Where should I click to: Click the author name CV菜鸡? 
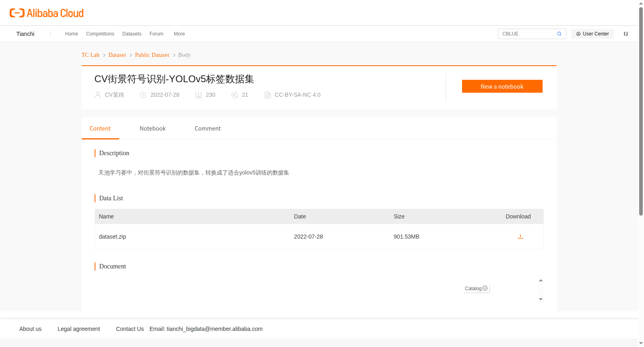114,95
